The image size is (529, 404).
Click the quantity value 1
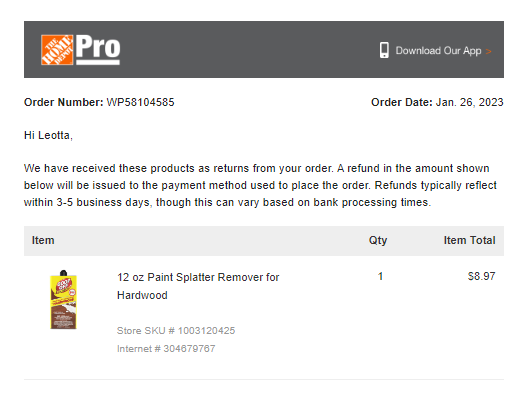(380, 276)
